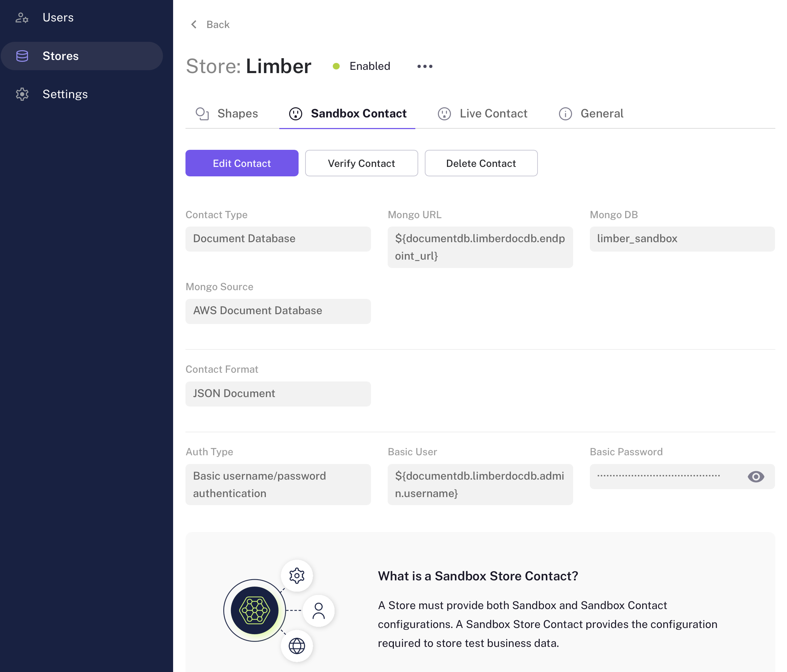
Task: Click the heading What is a Sandbox Store Contact?
Action: [478, 576]
